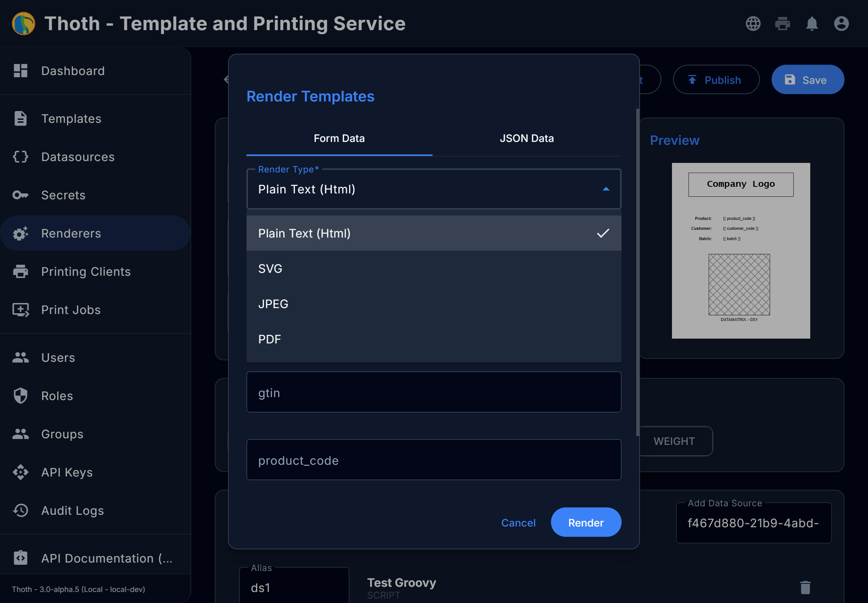Click the Thoth toucan logo
Screen dimensions: 868x603
(24, 24)
